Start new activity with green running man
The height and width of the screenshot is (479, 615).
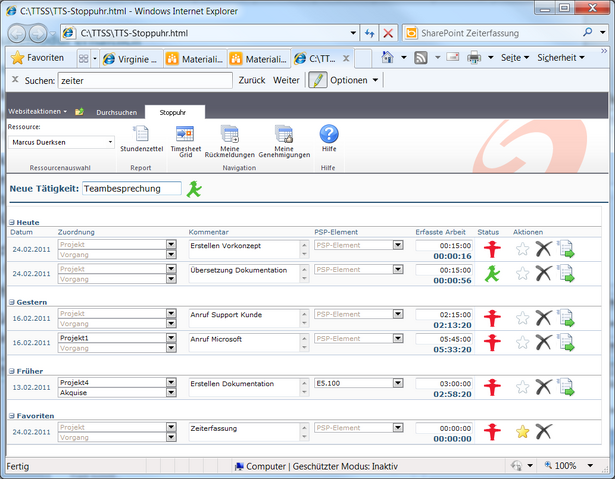point(194,189)
